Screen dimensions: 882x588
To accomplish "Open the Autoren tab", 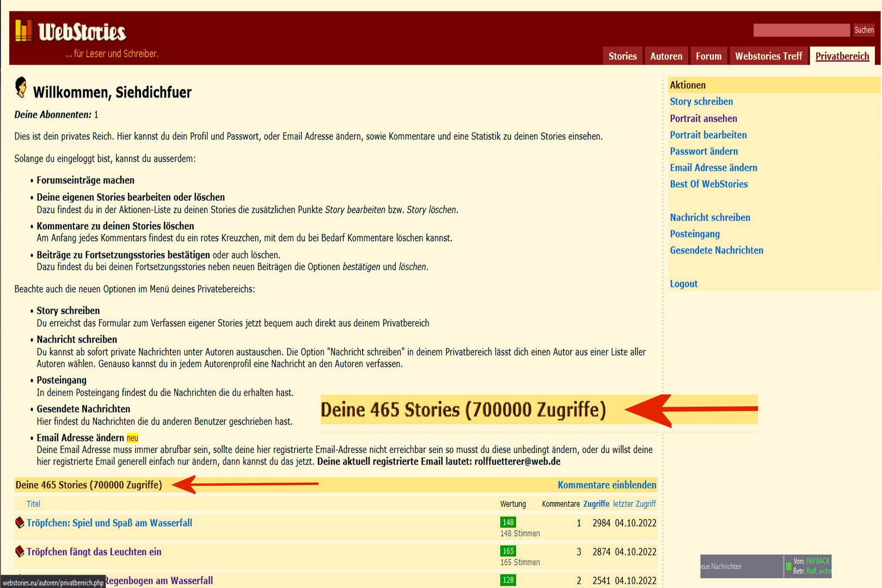I will tap(666, 56).
